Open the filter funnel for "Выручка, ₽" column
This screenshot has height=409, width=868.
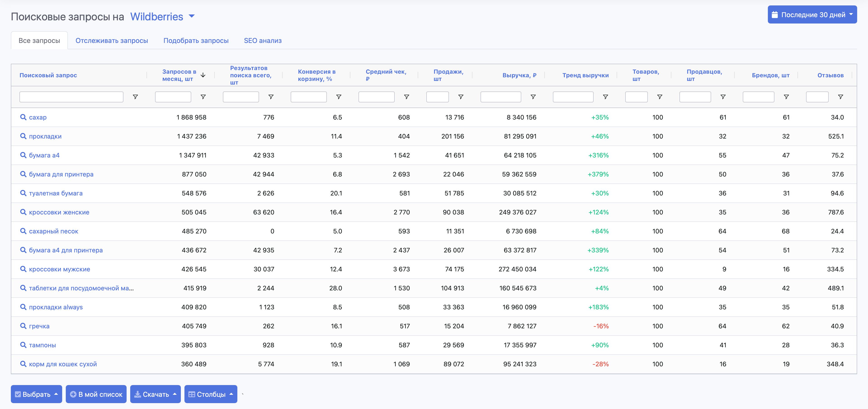point(533,97)
